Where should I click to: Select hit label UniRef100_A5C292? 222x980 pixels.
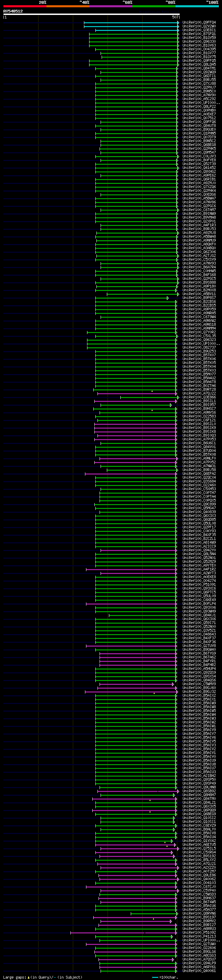pos(199,98)
